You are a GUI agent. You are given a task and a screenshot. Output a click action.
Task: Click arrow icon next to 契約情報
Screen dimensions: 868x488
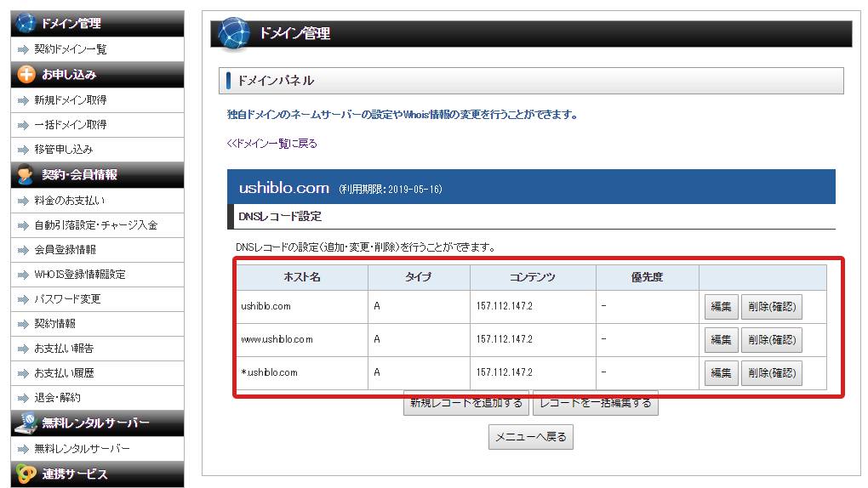coord(23,324)
